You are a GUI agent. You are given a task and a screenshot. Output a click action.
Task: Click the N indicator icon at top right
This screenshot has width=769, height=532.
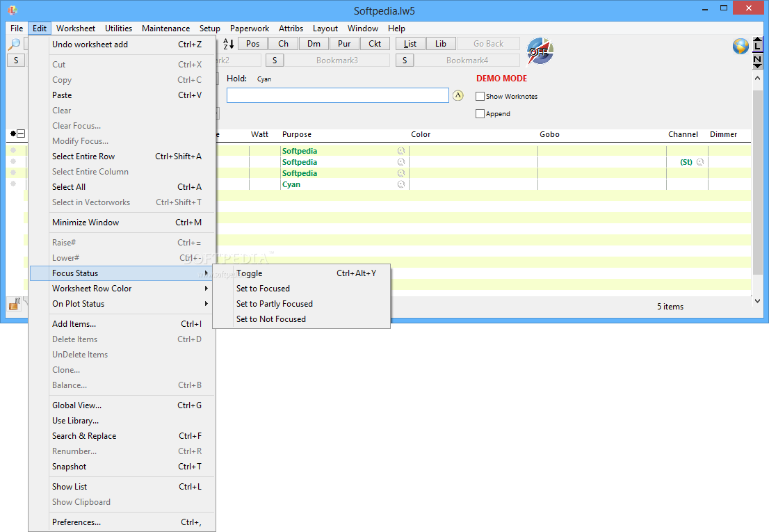[758, 61]
